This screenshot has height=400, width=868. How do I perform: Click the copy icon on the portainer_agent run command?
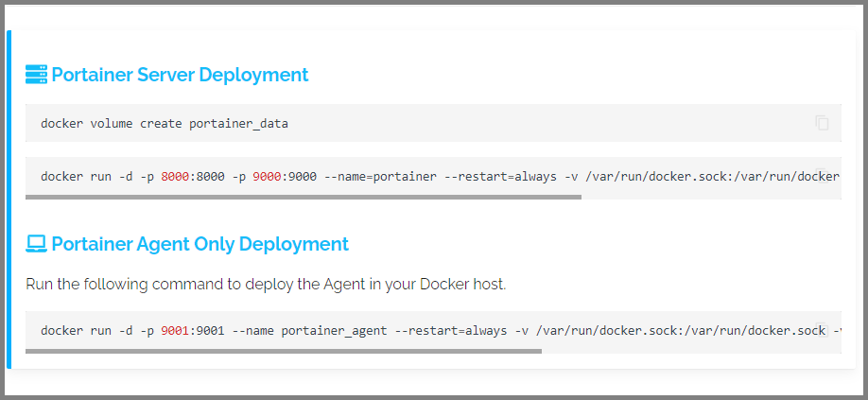click(x=822, y=330)
